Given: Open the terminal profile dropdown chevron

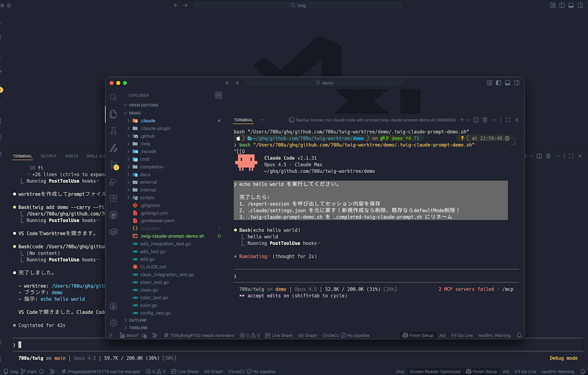Looking at the screenshot, I should point(467,120).
